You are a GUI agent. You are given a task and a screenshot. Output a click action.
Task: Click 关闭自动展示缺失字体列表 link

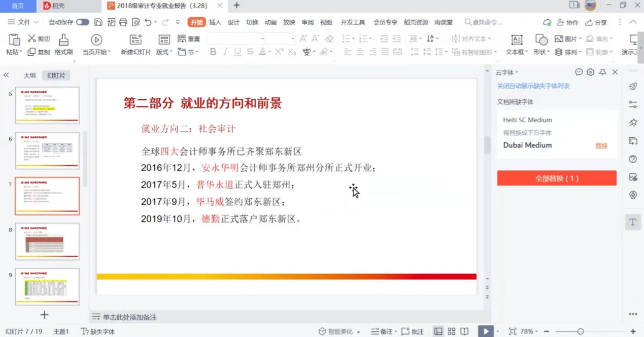pyautogui.click(x=533, y=86)
